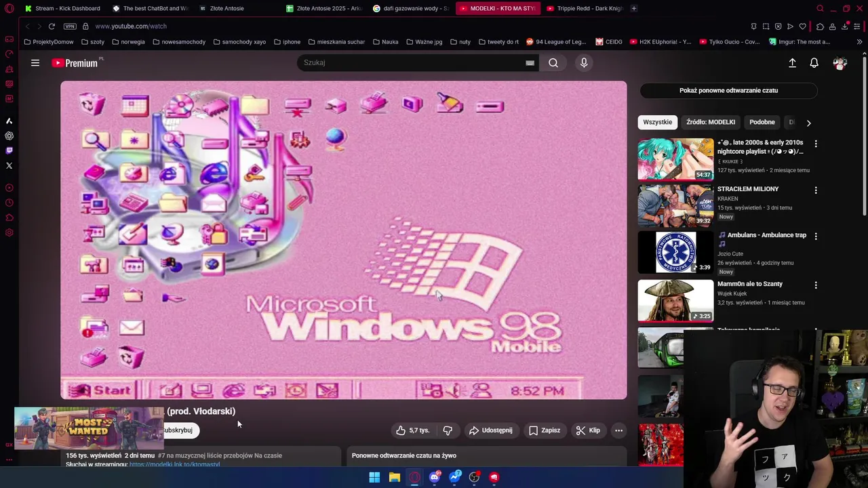868x488 pixels.
Task: Click Pokaż ponowne odtwarzanie czatu button
Action: click(x=728, y=90)
